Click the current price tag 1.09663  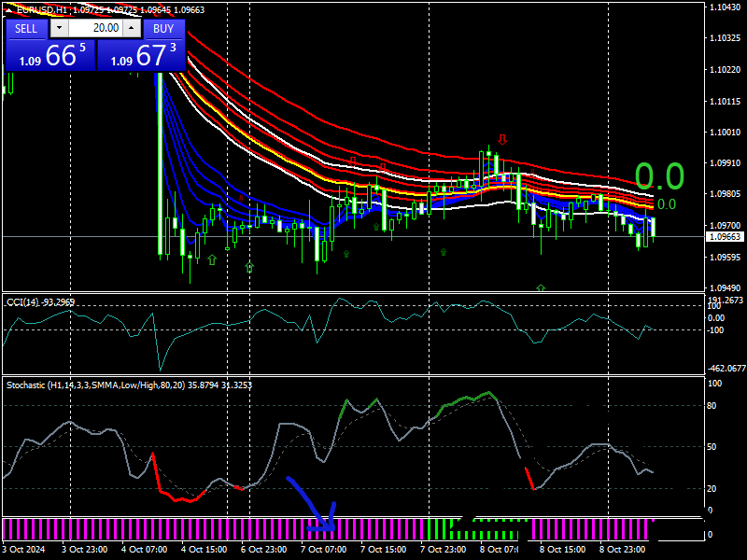point(725,237)
